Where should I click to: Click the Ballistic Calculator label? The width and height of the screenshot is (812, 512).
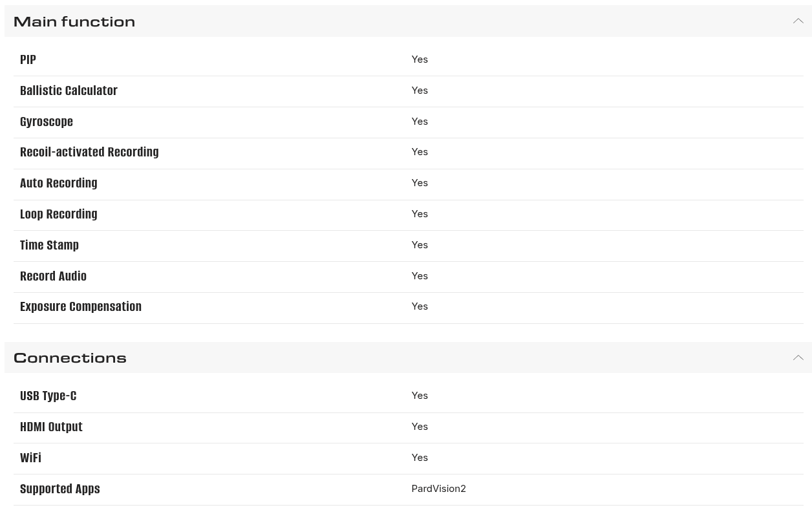tap(69, 91)
